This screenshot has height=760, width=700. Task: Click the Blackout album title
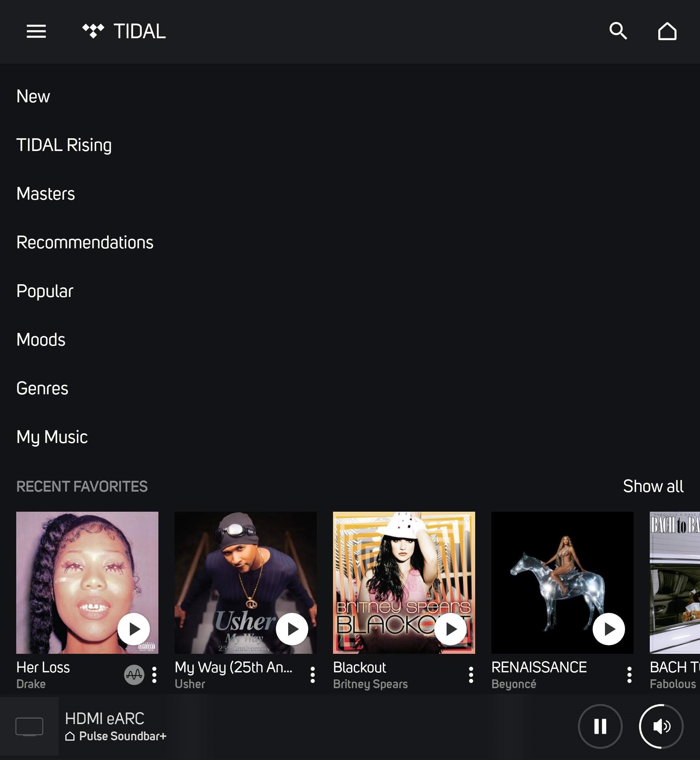point(360,667)
